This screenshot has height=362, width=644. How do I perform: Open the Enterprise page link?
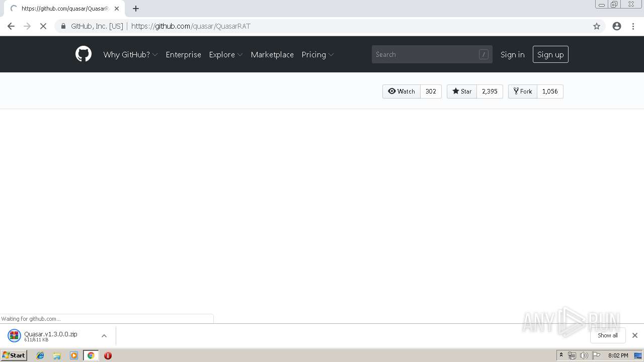point(183,54)
